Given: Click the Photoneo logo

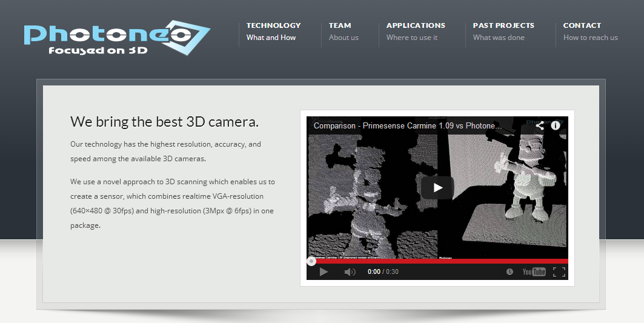Looking at the screenshot, I should (116, 38).
